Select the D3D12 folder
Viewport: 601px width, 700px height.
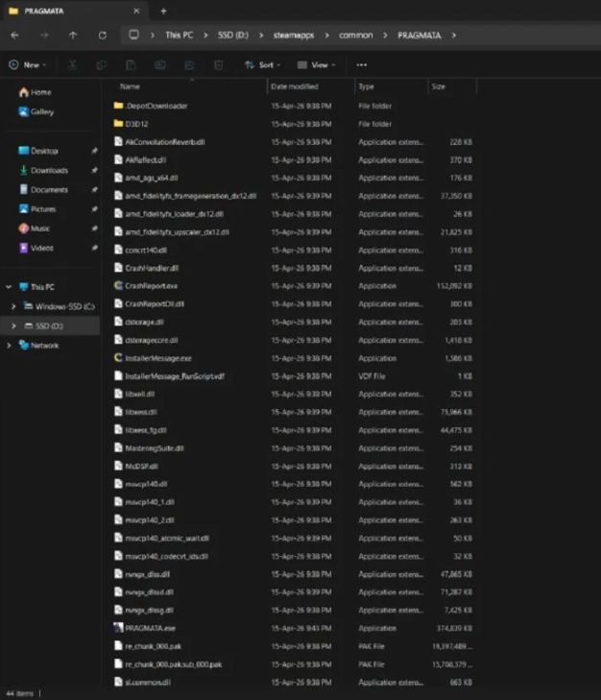(136, 124)
